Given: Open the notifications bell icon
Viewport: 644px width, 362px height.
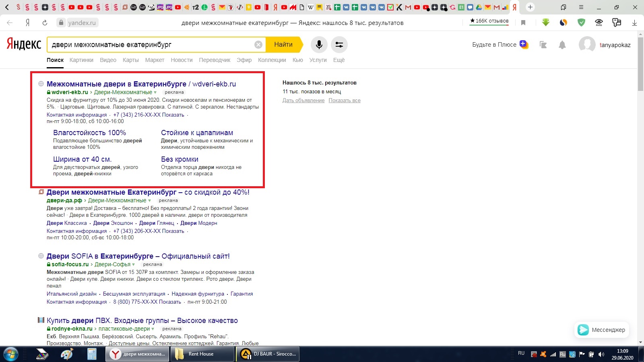Looking at the screenshot, I should click(562, 45).
